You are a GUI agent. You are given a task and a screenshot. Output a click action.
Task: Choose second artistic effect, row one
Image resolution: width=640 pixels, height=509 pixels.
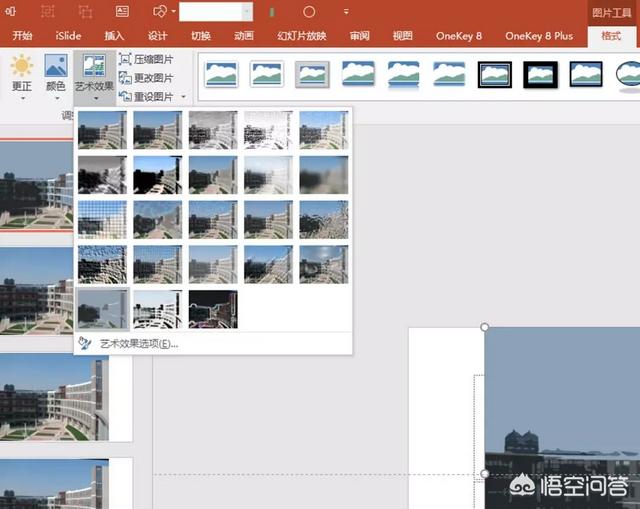pyautogui.click(x=158, y=130)
